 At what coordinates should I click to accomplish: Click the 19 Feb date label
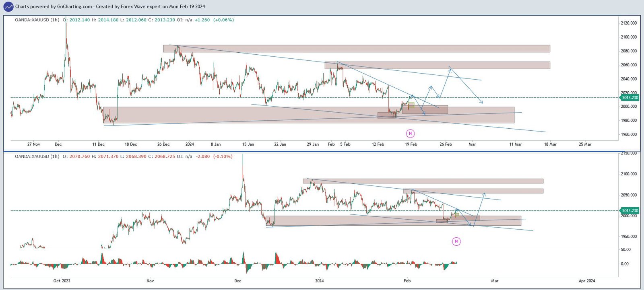[411, 144]
